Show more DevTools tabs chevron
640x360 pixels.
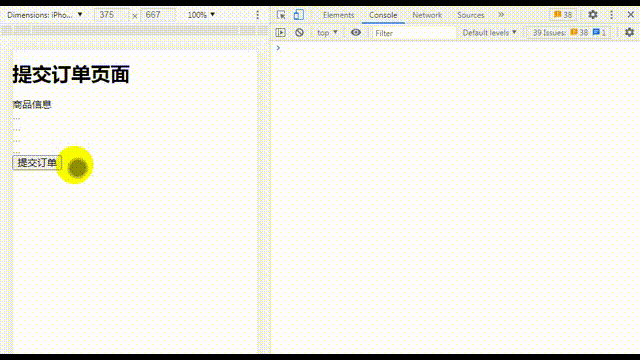(501, 15)
